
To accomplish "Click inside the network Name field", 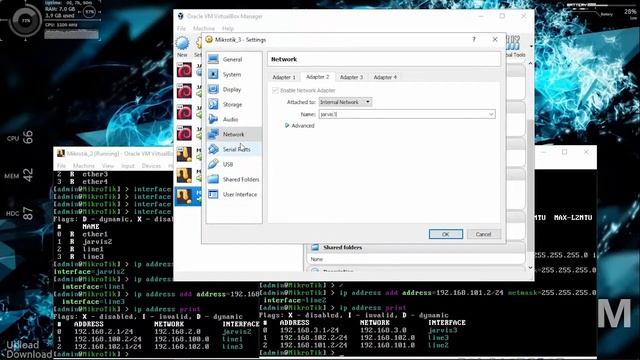I will pyautogui.click(x=403, y=114).
